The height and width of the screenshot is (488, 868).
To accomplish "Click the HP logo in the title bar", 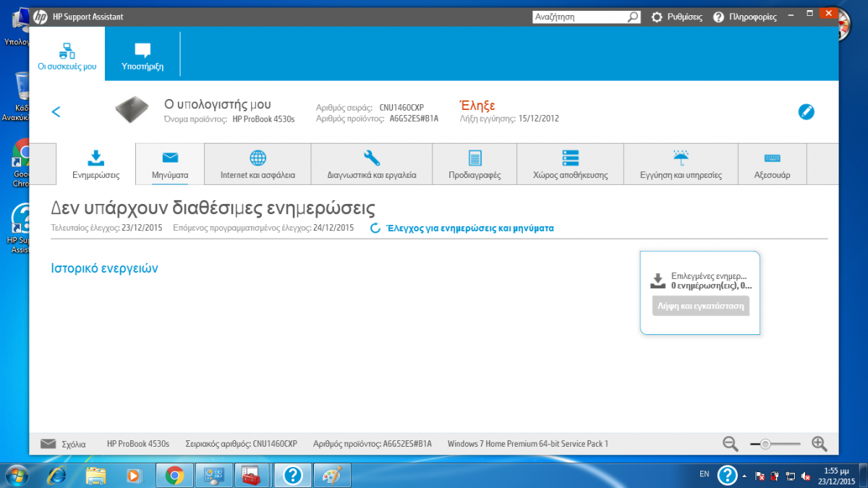I will (x=40, y=16).
